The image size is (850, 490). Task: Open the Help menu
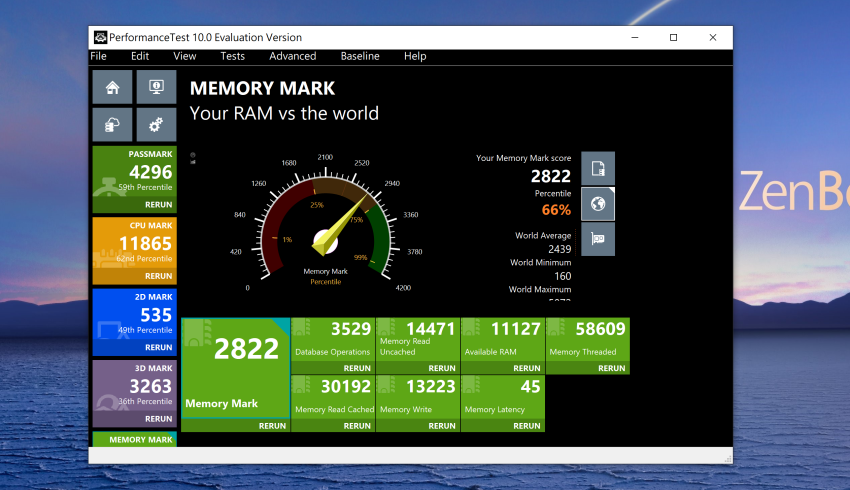[415, 56]
